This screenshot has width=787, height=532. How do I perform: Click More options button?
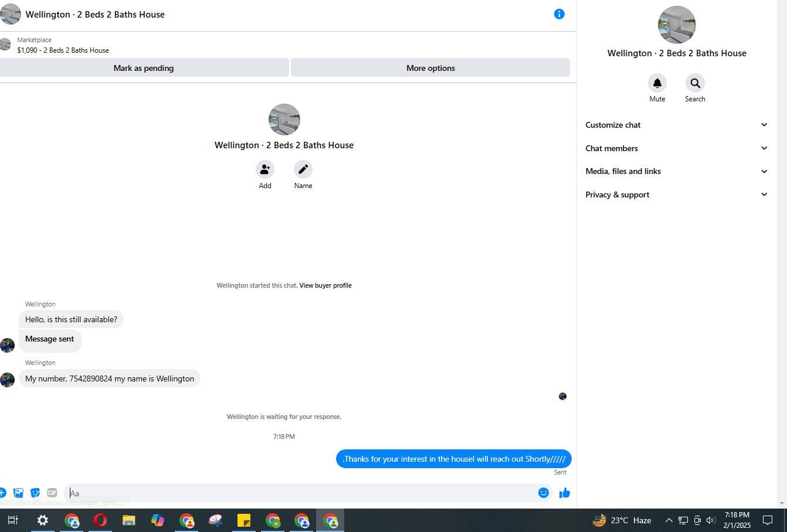[430, 68]
